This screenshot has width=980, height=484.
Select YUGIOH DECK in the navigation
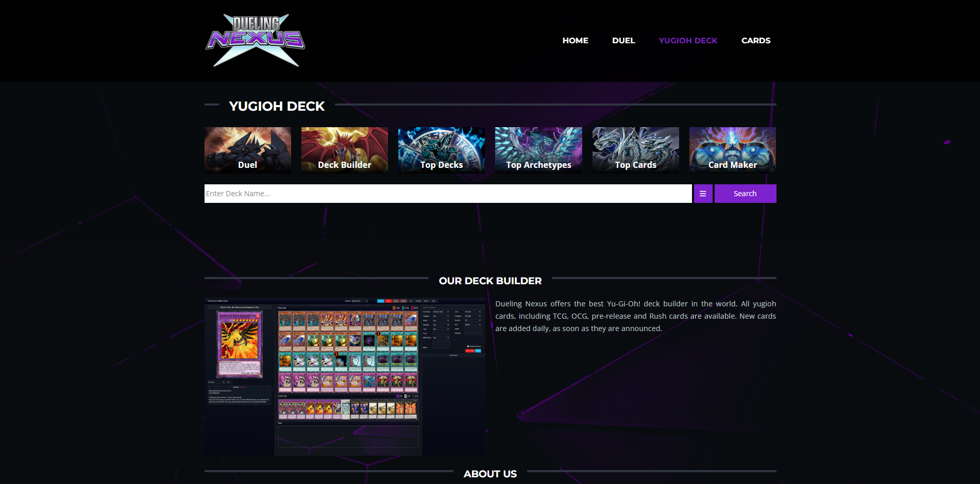688,40
